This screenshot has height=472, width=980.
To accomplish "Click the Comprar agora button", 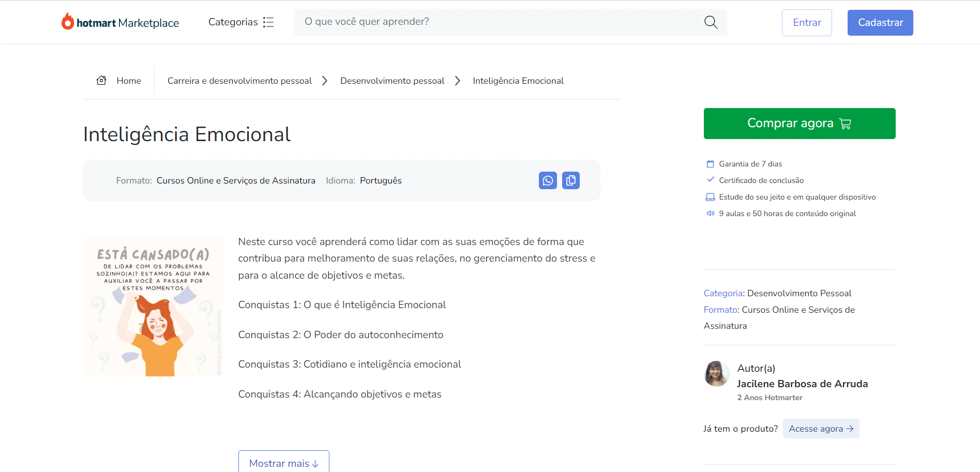I will pyautogui.click(x=800, y=124).
